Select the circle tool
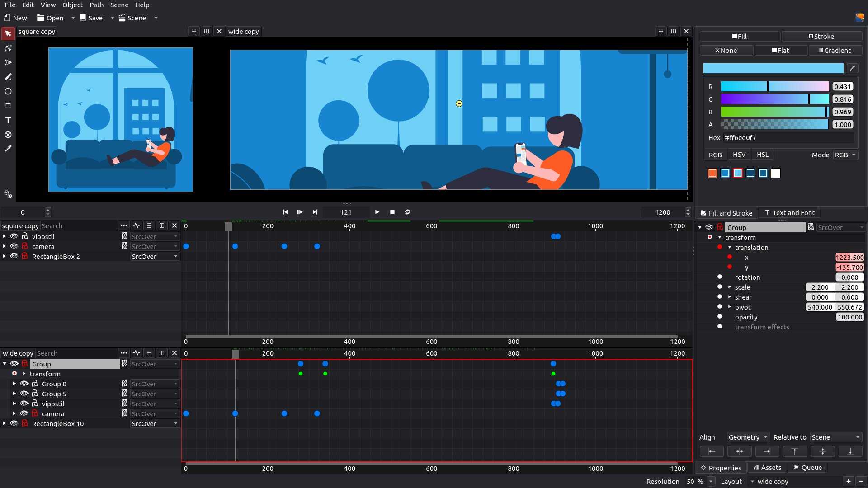 point(8,91)
